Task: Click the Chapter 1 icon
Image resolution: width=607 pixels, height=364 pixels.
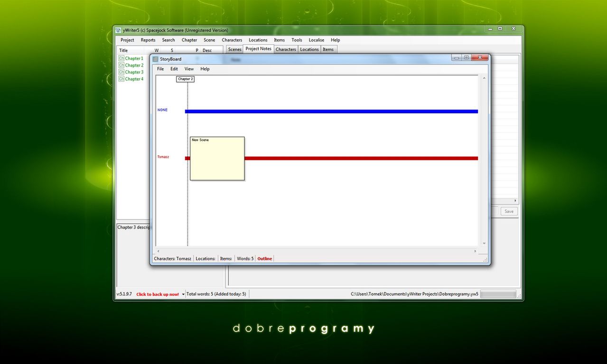Action: 121,58
